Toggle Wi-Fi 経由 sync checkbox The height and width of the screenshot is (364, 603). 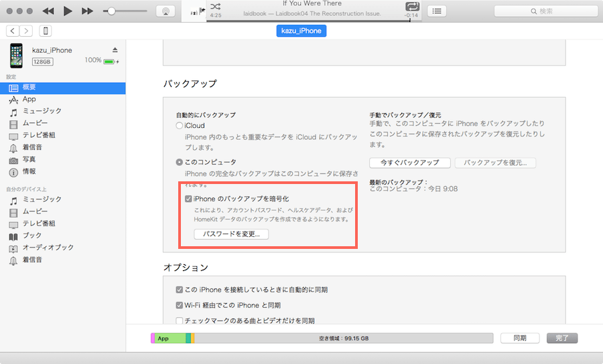(179, 305)
